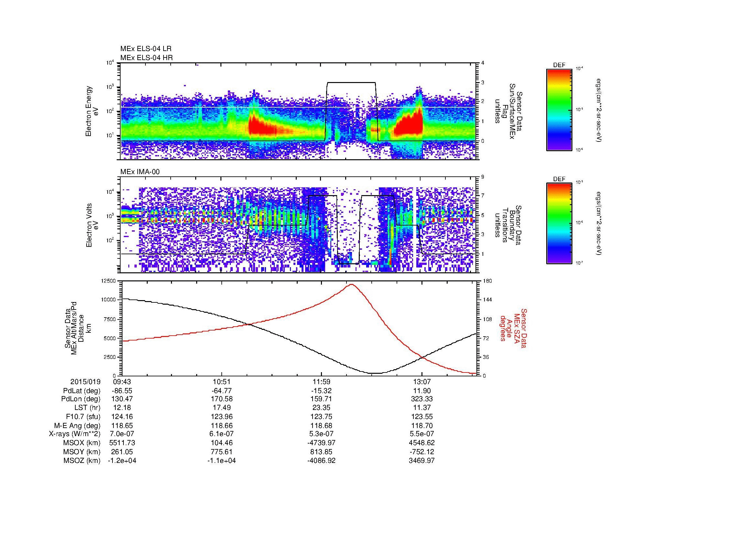Click the MSOX value '5511.73'
The image size is (756, 534).
pos(122,443)
